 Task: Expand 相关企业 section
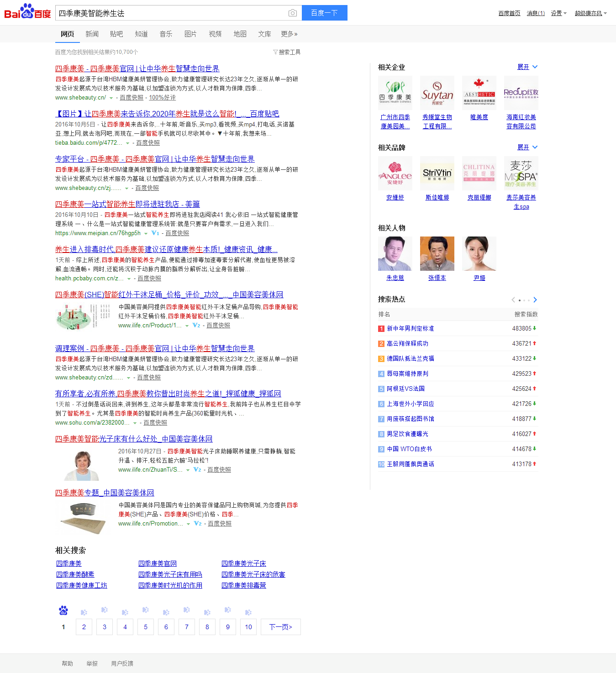click(x=527, y=67)
